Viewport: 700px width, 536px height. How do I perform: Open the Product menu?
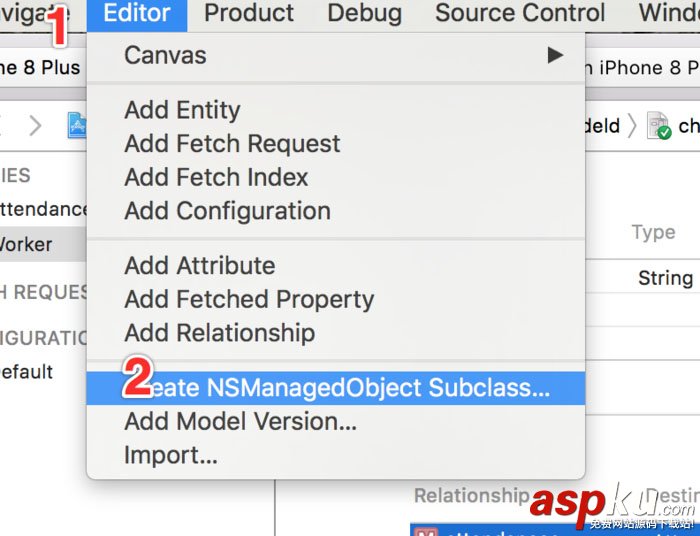click(249, 14)
